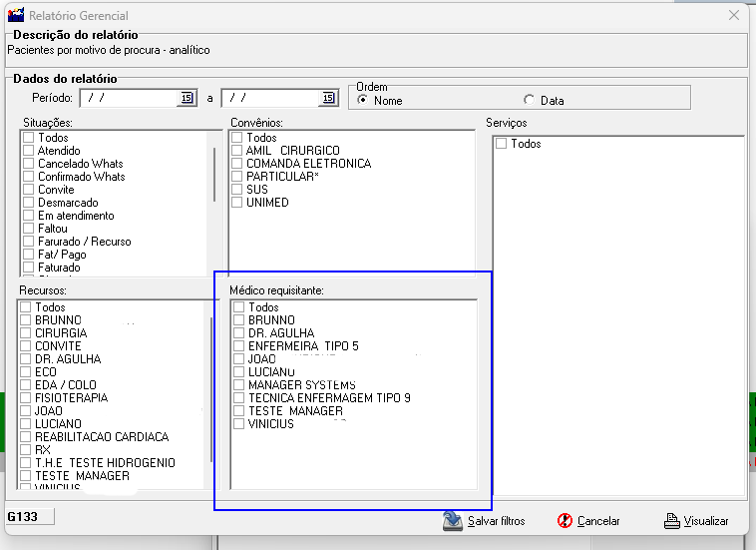
Task: Click the Relatório Gerencial title bar app icon
Action: 15,15
